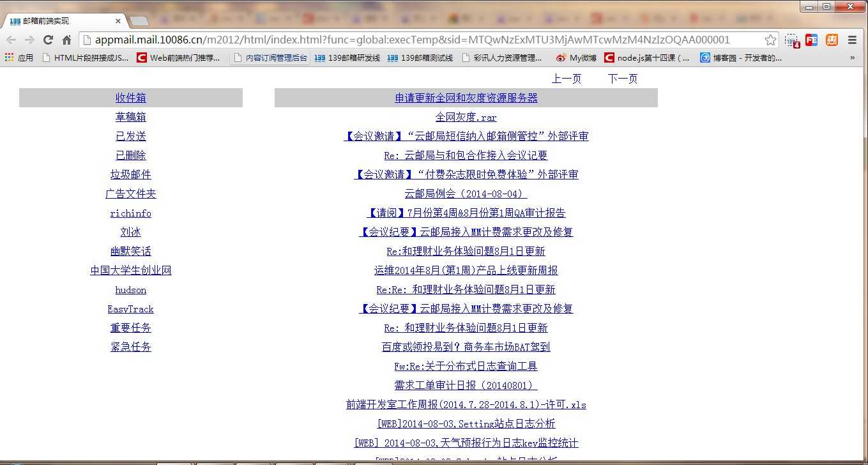The width and height of the screenshot is (868, 465).
Task: Open mail Re:Re: 和理财业务体验问题8月1日更新
Action: [x=466, y=289]
